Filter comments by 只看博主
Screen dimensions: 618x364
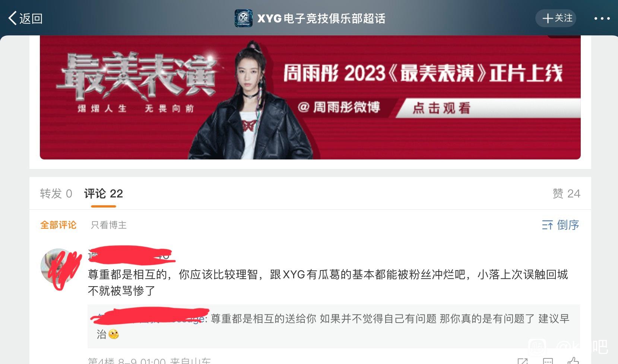109,225
